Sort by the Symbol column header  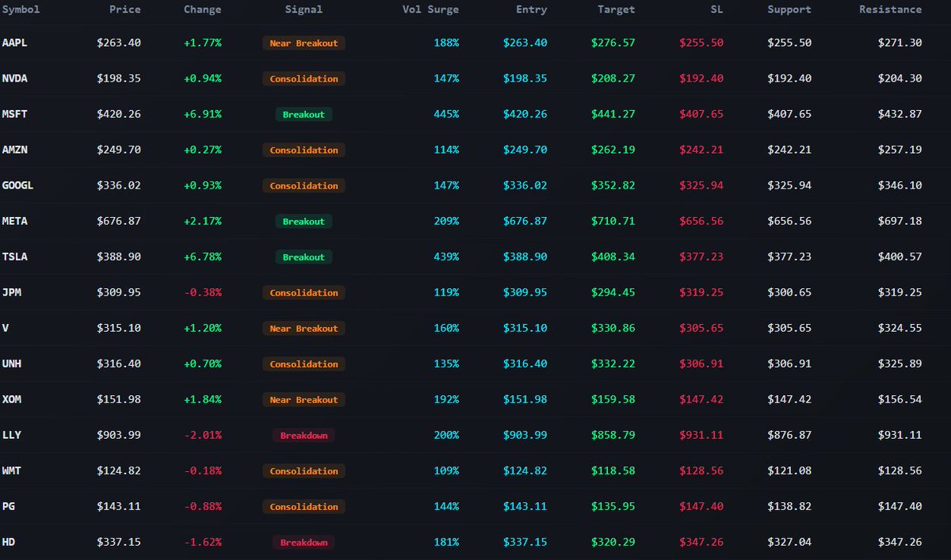point(21,10)
